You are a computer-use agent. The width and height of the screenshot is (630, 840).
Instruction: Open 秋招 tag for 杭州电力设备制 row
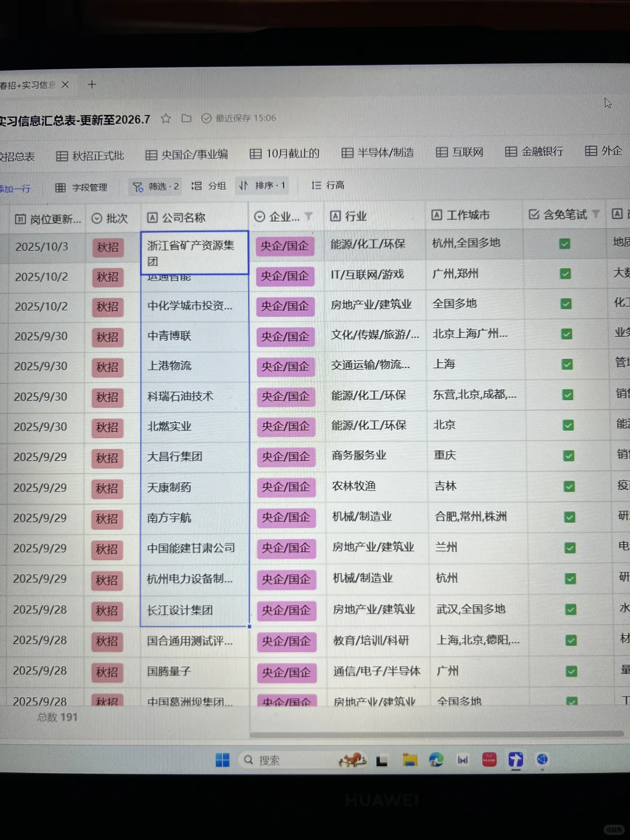point(107,580)
